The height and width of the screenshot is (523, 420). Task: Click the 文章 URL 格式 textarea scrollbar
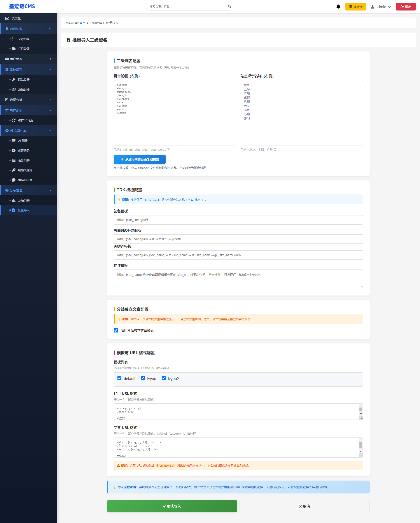360,445
